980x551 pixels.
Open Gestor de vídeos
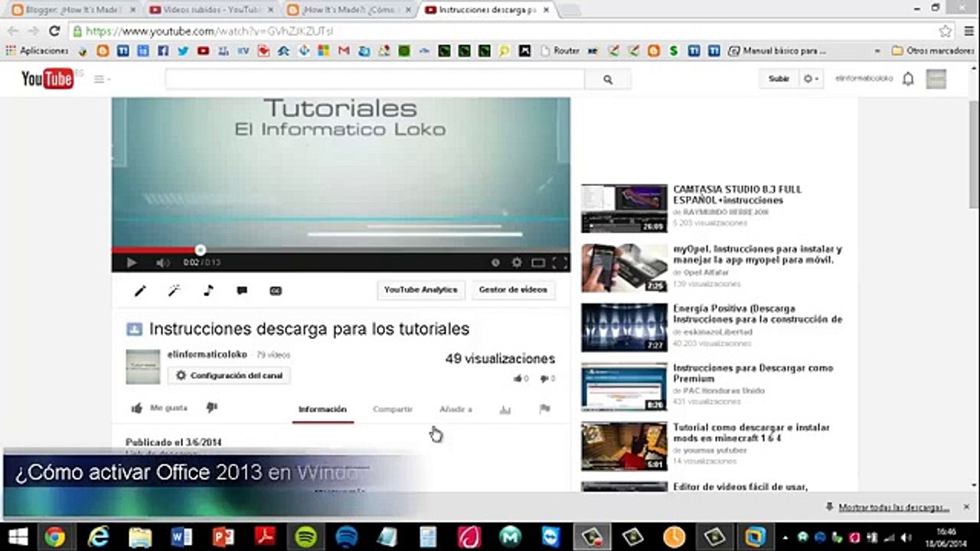(x=513, y=290)
